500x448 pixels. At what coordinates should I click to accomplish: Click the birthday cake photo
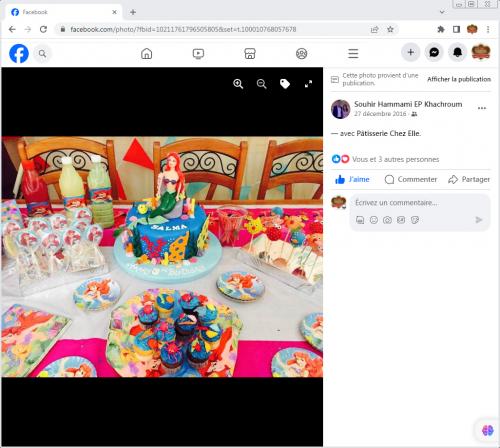coord(162,257)
